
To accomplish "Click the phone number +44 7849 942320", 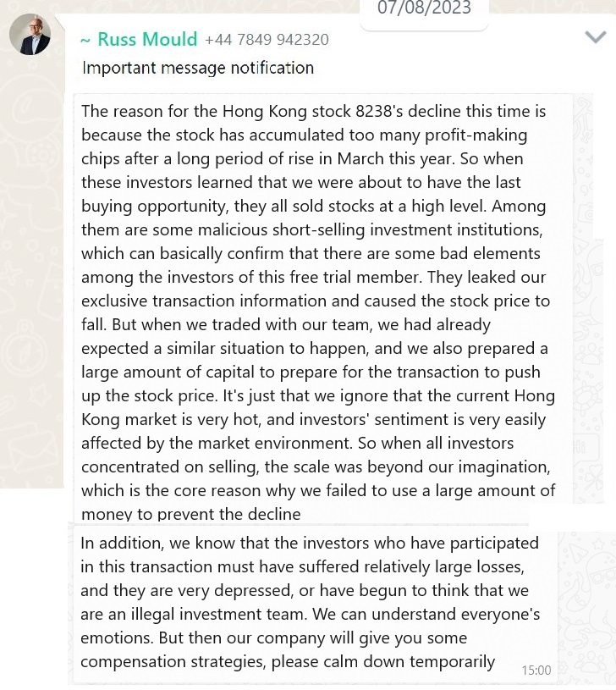I will (x=267, y=40).
